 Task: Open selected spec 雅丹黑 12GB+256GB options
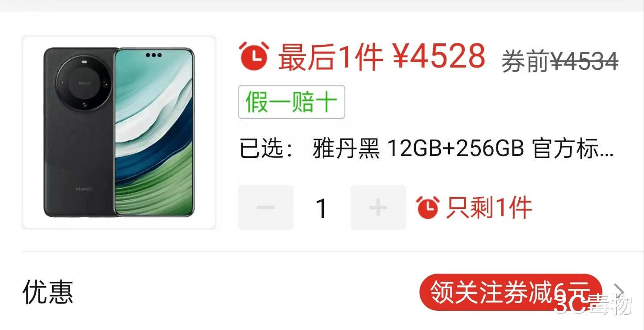tap(426, 149)
